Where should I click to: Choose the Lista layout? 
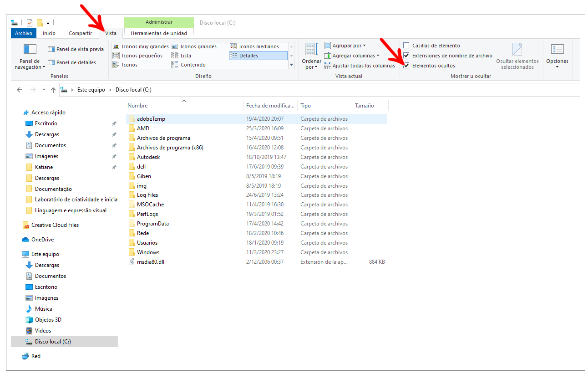[x=181, y=56]
